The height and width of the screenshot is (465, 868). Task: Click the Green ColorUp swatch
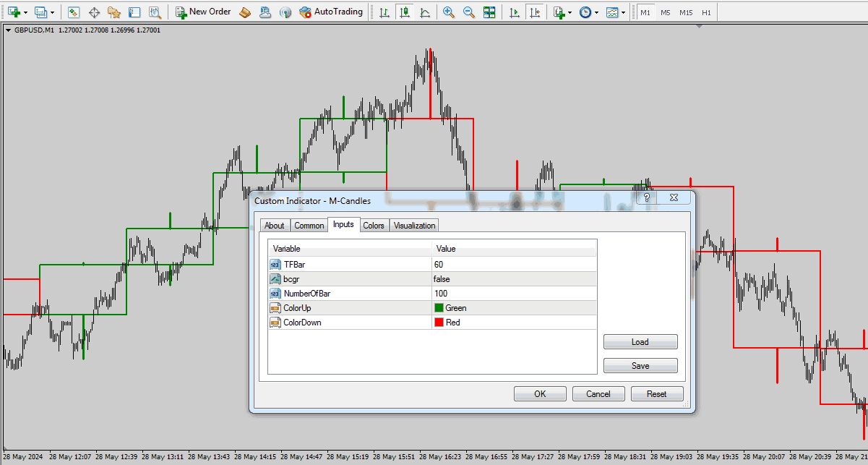[439, 308]
